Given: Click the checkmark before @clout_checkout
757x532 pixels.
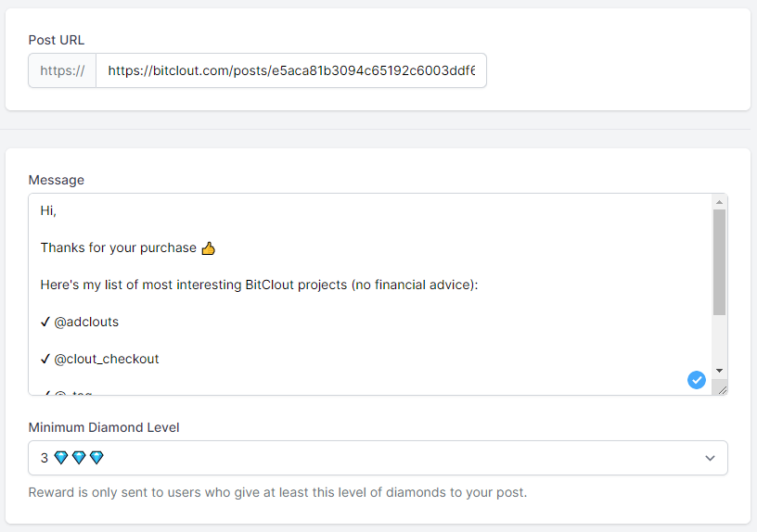Looking at the screenshot, I should 45,359.
